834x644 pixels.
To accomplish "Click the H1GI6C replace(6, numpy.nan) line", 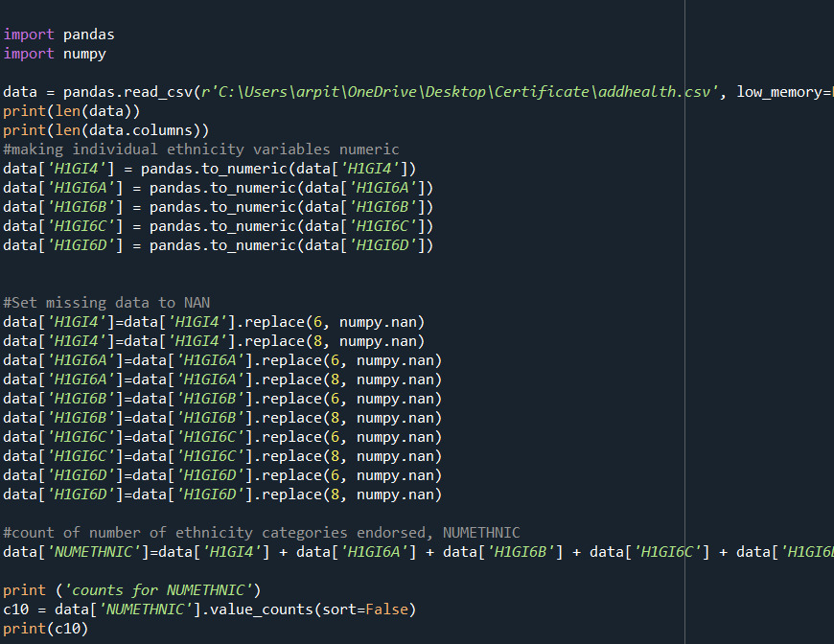I will (222, 437).
